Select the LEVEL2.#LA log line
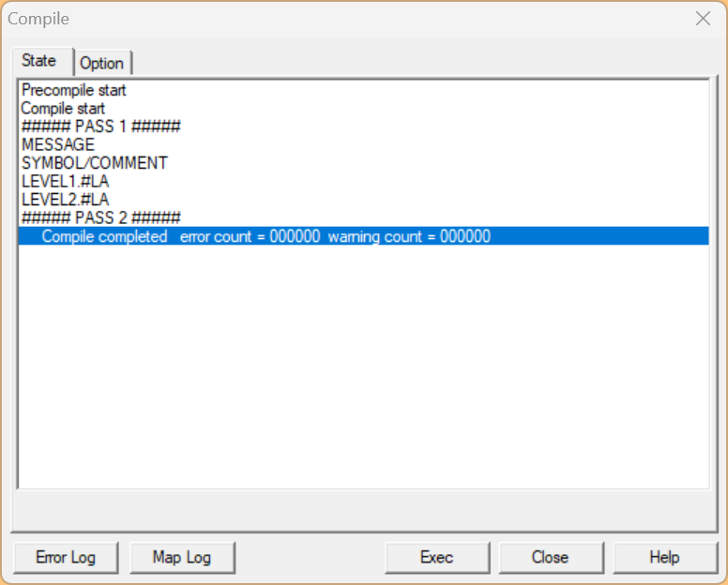 click(x=364, y=200)
